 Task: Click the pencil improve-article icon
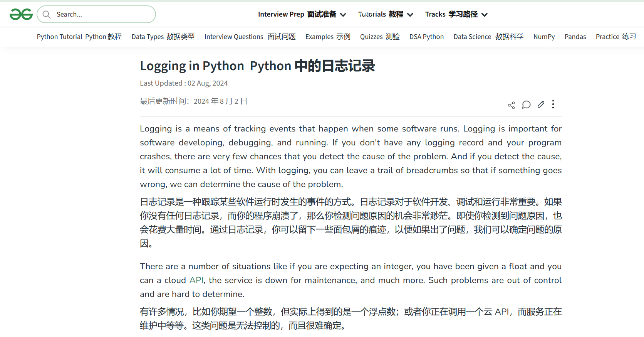point(541,104)
